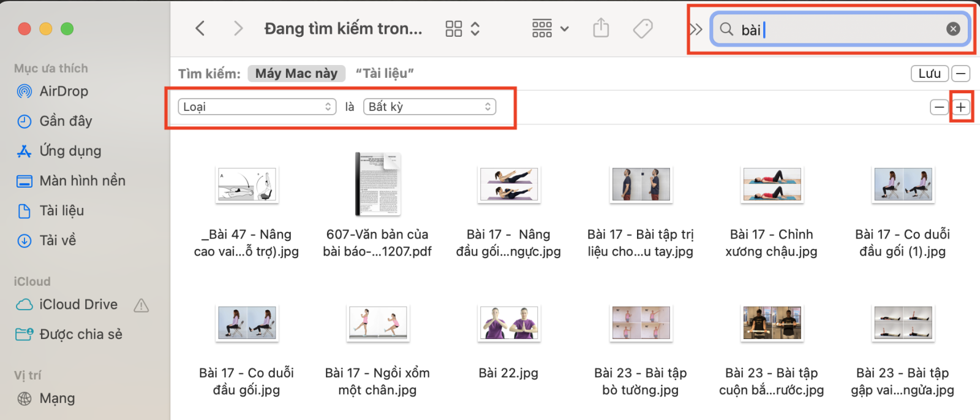
Task: Click the Share toolbar icon
Action: click(601, 28)
